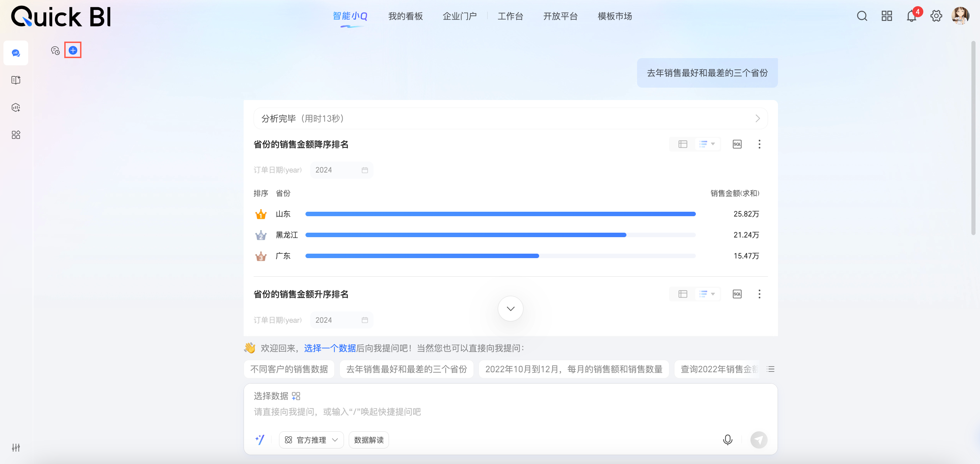Click suggestion 不同客户的销售数据

(289, 369)
